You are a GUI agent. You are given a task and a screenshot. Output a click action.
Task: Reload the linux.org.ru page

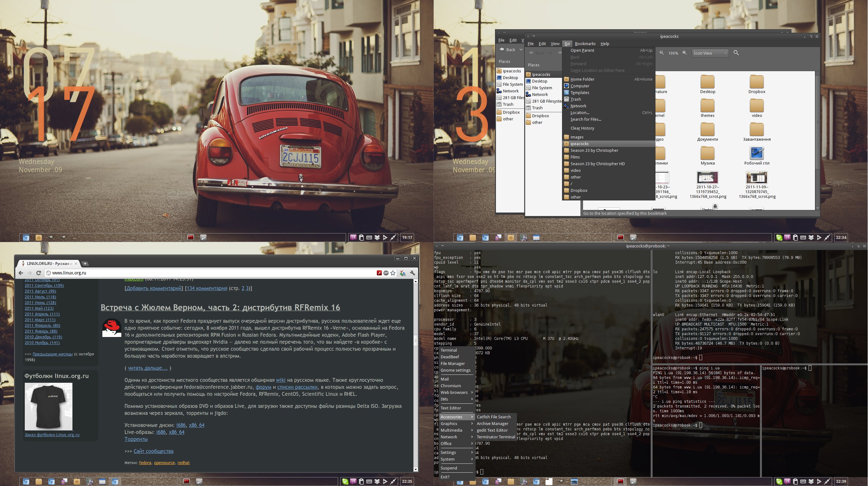(x=38, y=273)
